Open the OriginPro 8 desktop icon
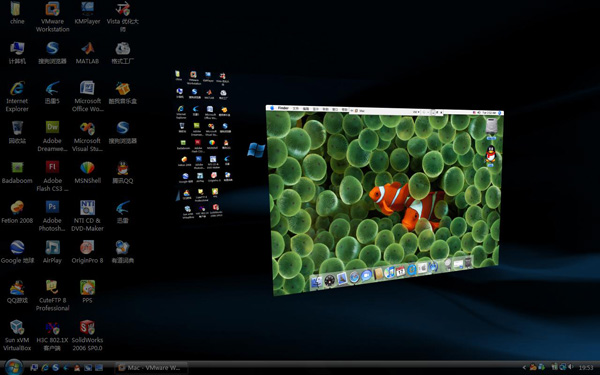This screenshot has height=375, width=600. click(87, 252)
